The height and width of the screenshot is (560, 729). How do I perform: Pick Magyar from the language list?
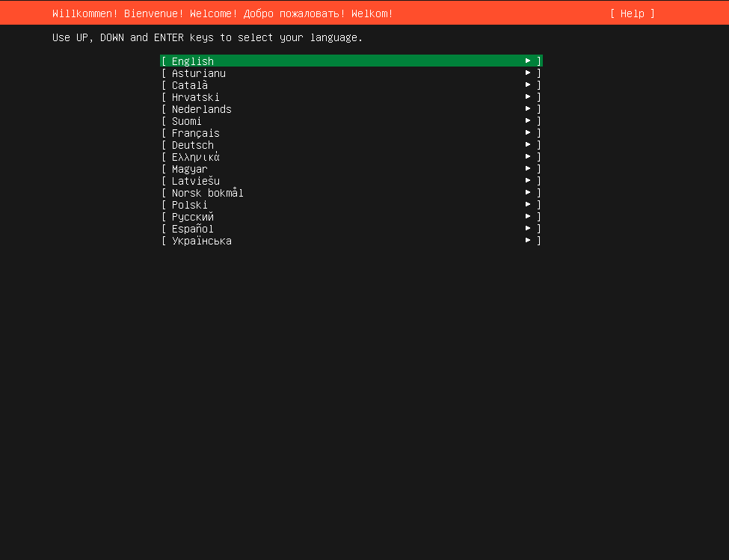(189, 169)
